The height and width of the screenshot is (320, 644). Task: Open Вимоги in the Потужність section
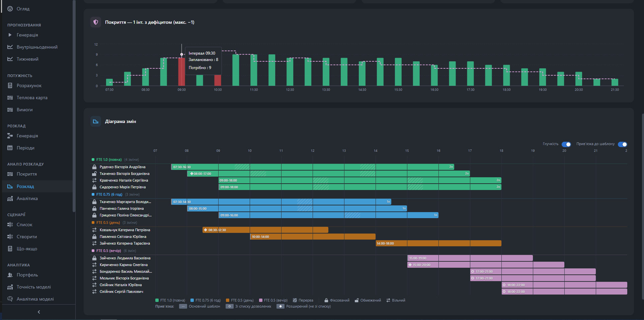pos(24,110)
